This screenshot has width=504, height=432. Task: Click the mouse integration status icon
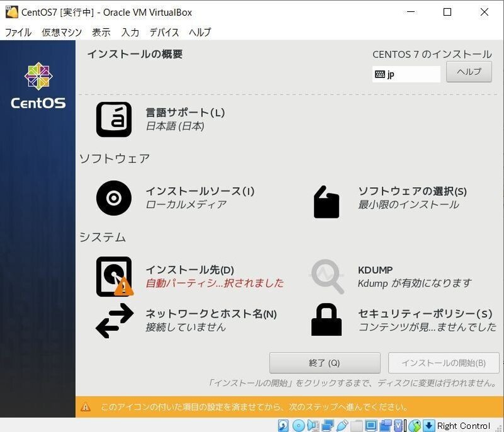(415, 426)
